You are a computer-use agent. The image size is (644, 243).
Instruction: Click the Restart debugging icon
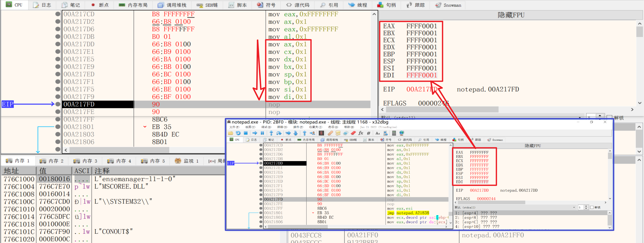coord(238,133)
